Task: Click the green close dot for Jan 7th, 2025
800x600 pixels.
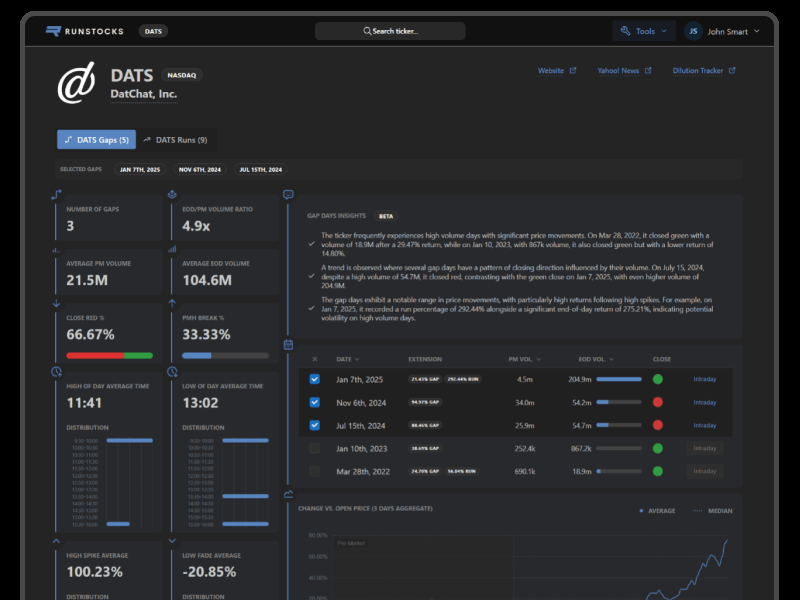Action: 658,379
